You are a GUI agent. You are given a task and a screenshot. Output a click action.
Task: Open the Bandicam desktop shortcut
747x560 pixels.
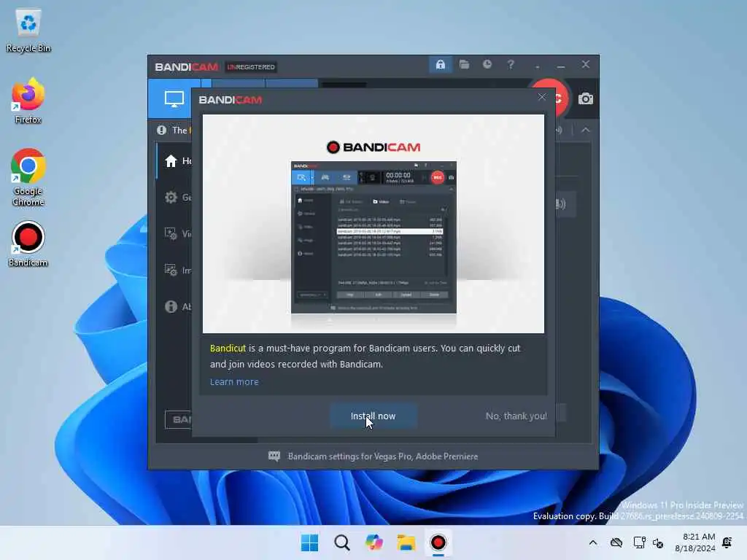click(28, 244)
